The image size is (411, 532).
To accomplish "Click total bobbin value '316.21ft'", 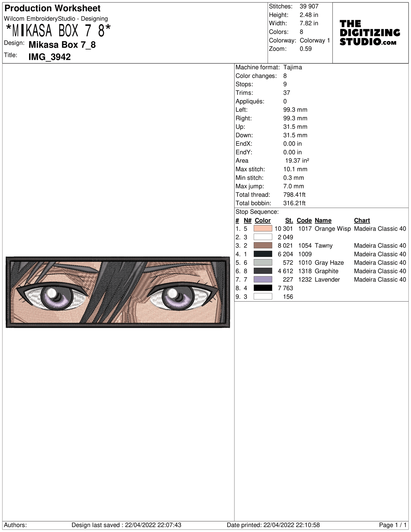I will point(294,203).
